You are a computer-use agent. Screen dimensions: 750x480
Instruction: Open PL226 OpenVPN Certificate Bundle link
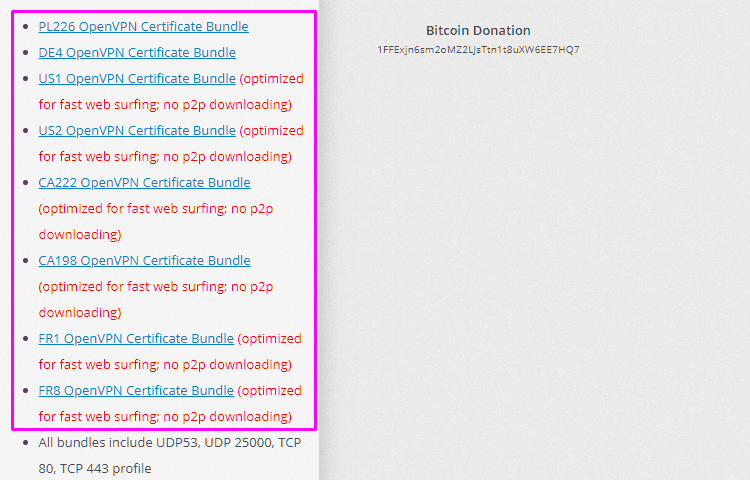143,26
